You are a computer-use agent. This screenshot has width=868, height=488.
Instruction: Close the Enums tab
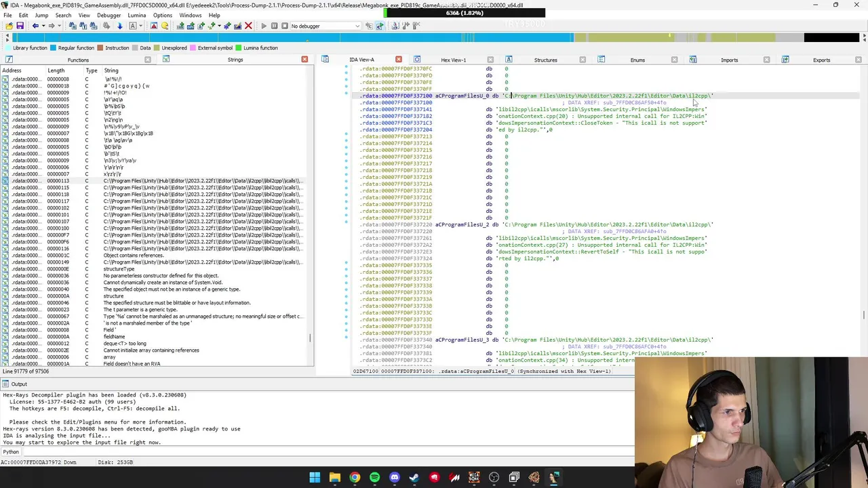674,60
